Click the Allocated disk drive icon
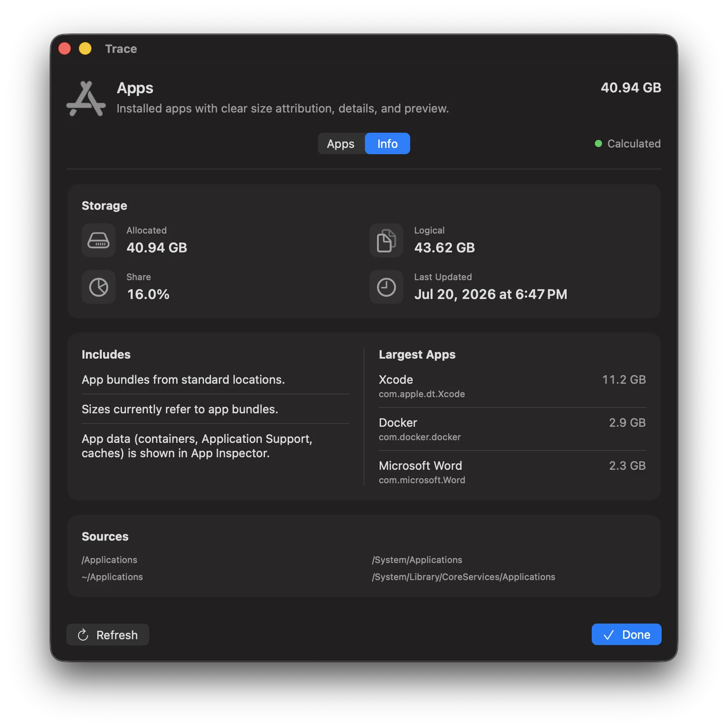Image resolution: width=728 pixels, height=728 pixels. 99,240
